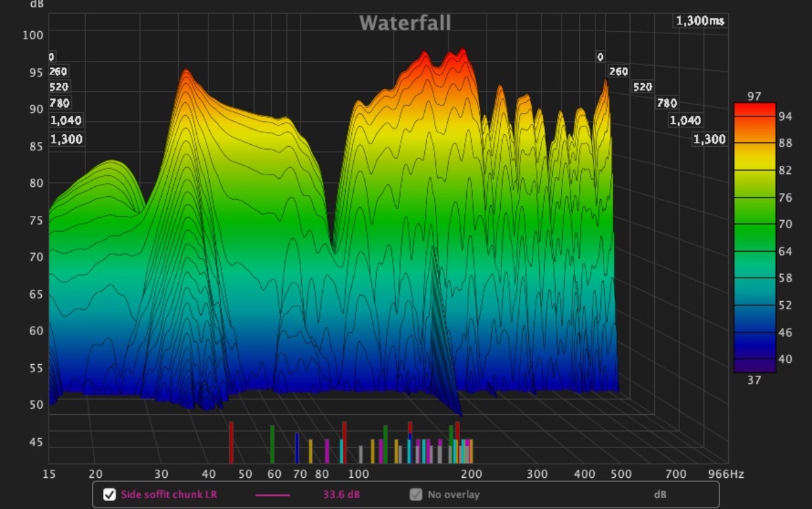812x509 pixels.
Task: Click the No overlay label text
Action: coord(453,495)
